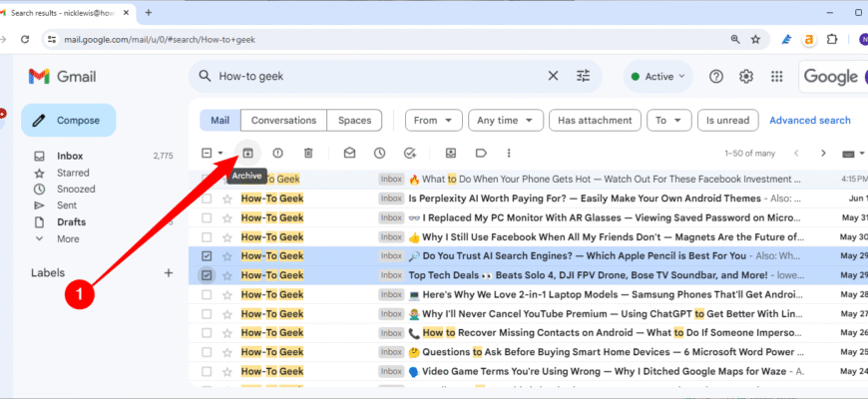868x399 pixels.
Task: Click the Gmail logo
Action: (x=62, y=77)
